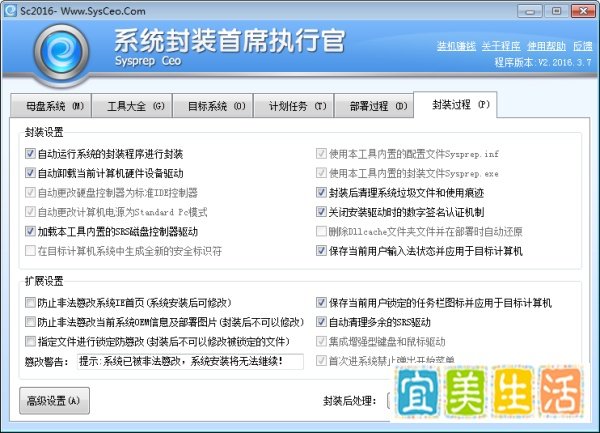Select the 封装过程 (P) tab
This screenshot has width=600, height=433.
(x=455, y=104)
